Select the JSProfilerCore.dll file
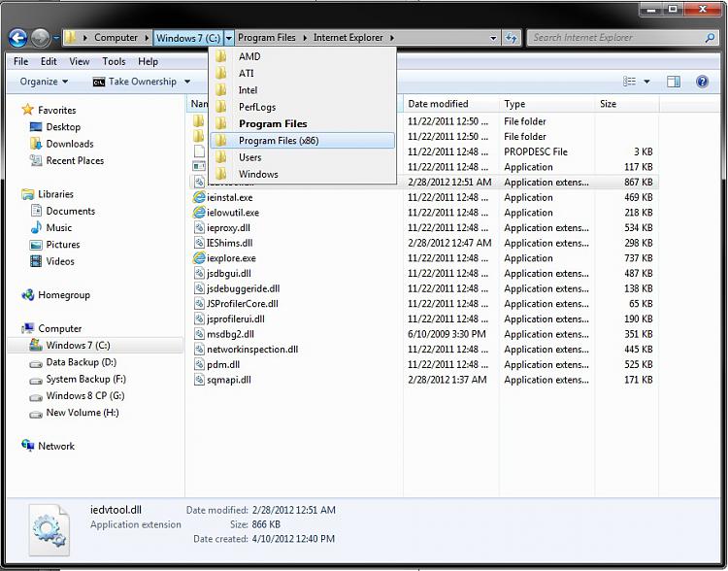Viewport: 728px width, 571px height. 243,303
